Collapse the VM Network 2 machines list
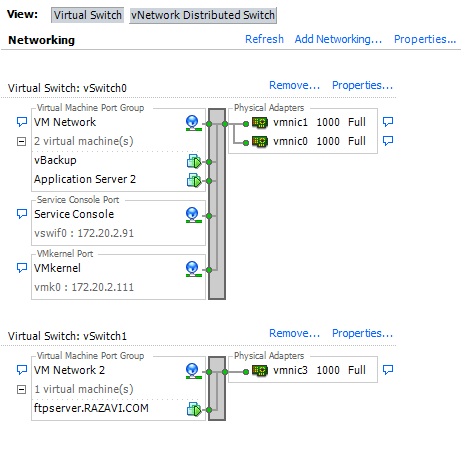The width and height of the screenshot is (476, 453). tap(21, 389)
